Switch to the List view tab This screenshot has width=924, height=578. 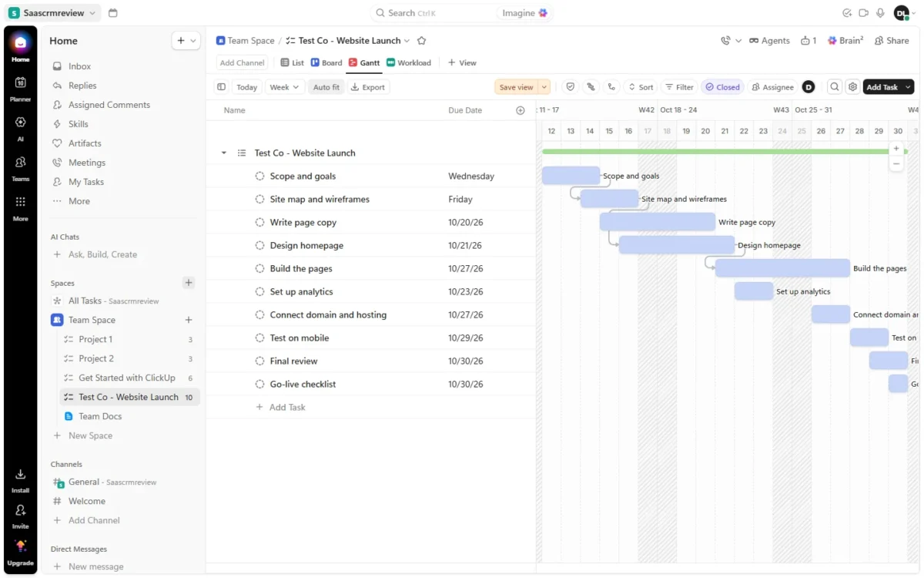[292, 62]
